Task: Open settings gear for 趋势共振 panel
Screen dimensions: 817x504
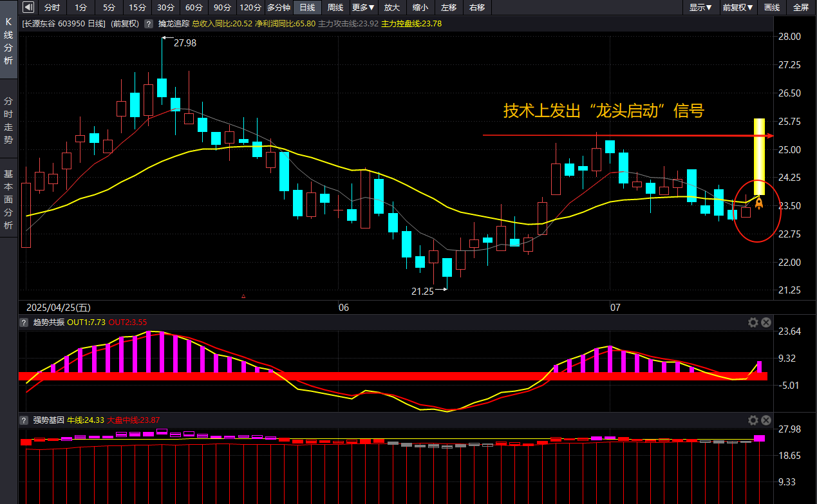Action: click(x=753, y=322)
